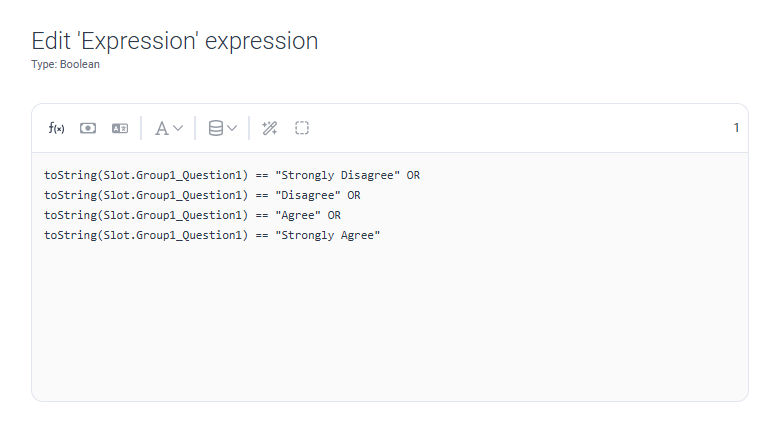Click toString on the fourth expression line
This screenshot has width=762, height=426.
[71, 235]
